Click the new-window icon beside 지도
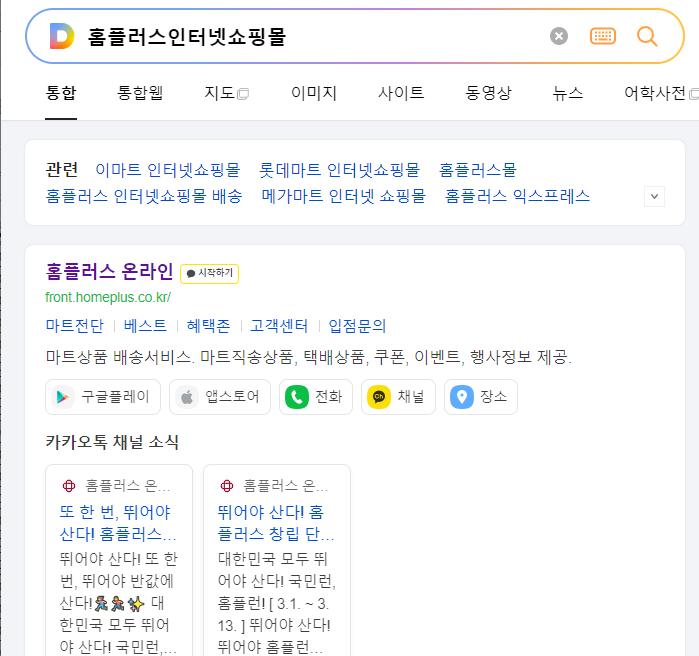Screen dimensions: 699x656 point(243,94)
